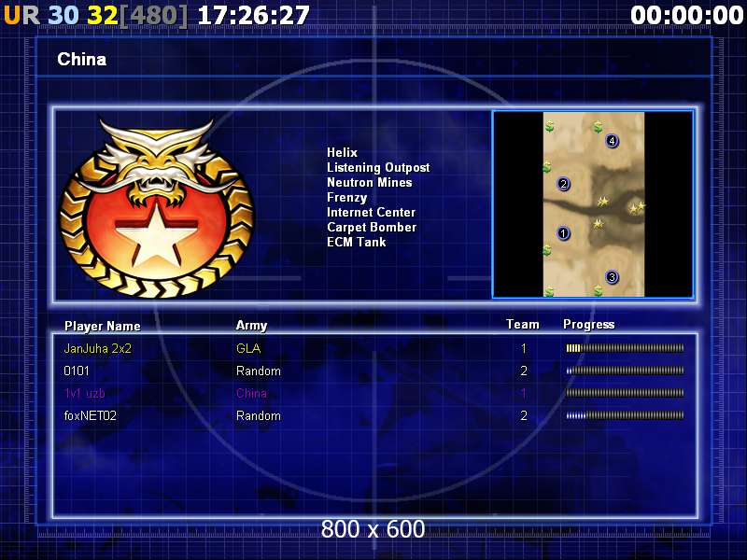Select player name 1v1 uzb

pos(84,393)
